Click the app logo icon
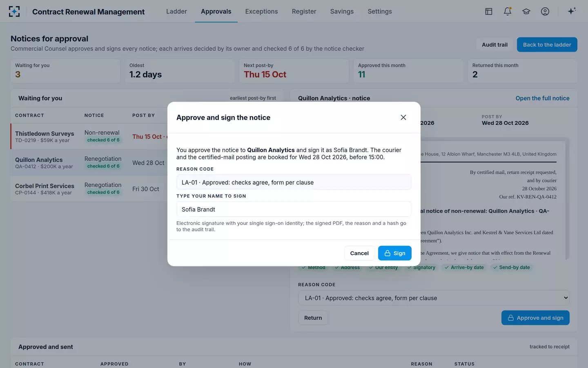This screenshot has width=588, height=368. (14, 11)
